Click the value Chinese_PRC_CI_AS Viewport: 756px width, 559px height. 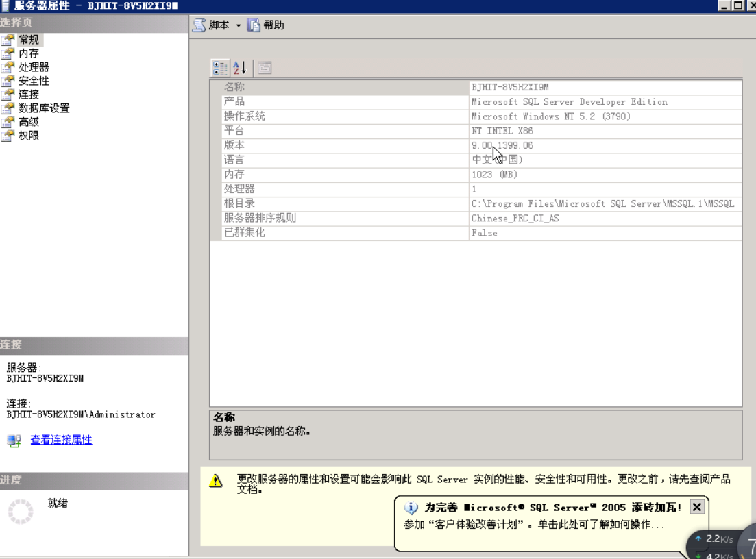pyautogui.click(x=515, y=219)
